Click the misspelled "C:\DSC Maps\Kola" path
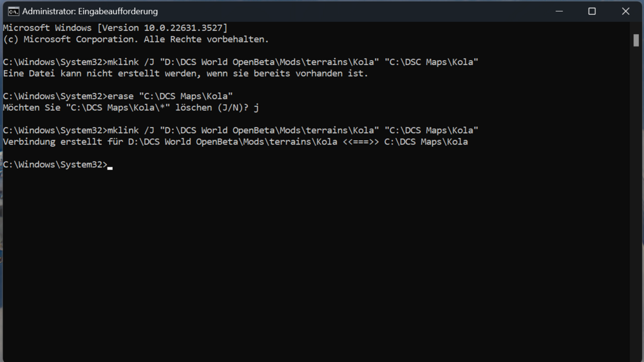The width and height of the screenshot is (644, 362). click(431, 62)
